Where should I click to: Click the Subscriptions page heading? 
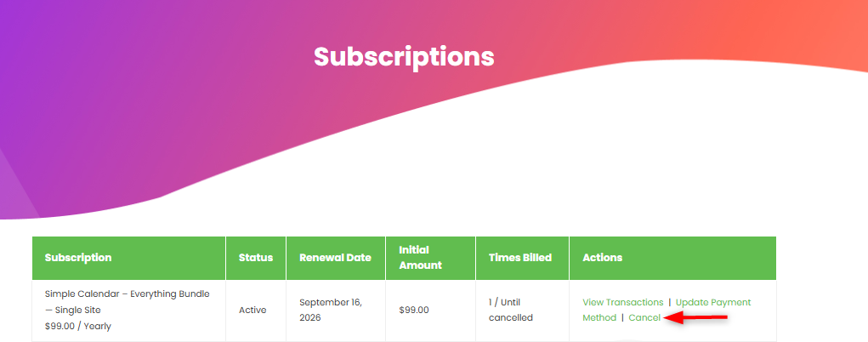pyautogui.click(x=404, y=56)
